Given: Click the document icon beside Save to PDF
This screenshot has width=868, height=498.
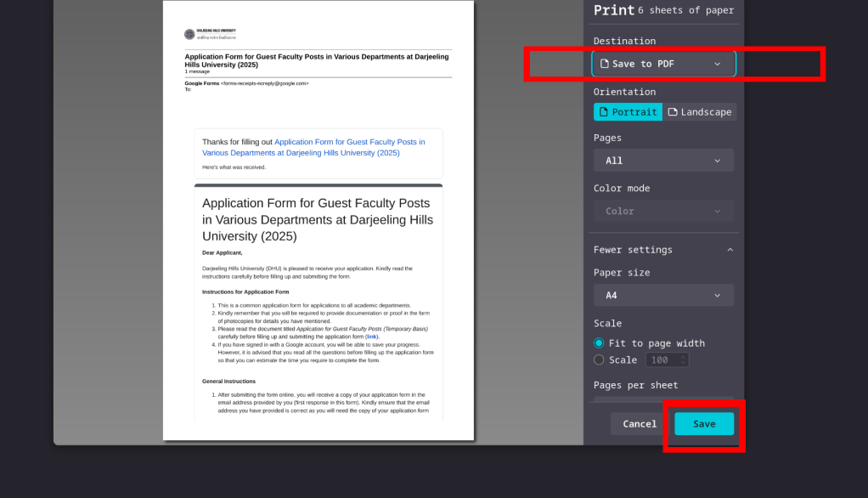Looking at the screenshot, I should pyautogui.click(x=604, y=64).
